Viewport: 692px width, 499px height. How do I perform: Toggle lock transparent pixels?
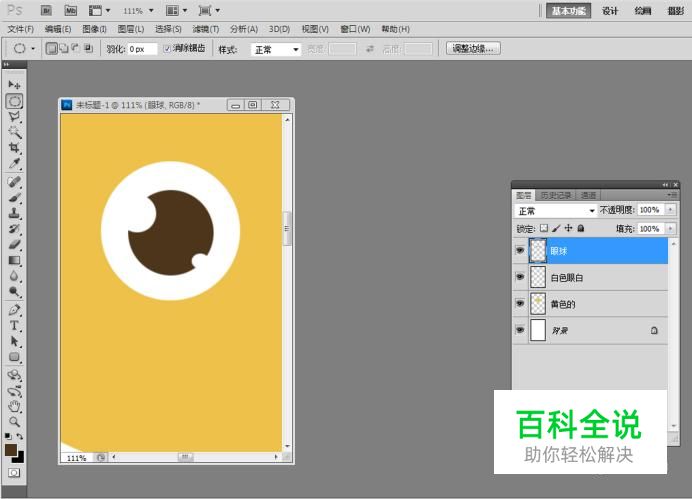tap(544, 228)
